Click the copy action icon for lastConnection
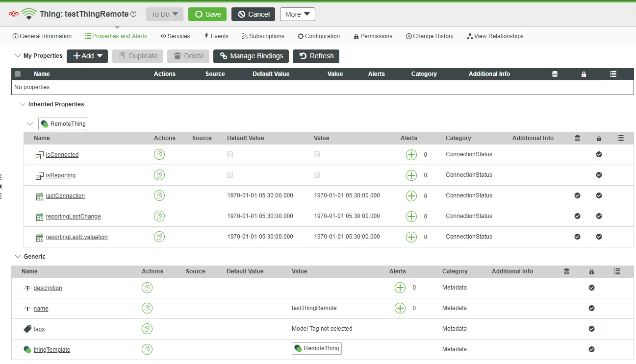This screenshot has height=364, width=636. (x=159, y=195)
